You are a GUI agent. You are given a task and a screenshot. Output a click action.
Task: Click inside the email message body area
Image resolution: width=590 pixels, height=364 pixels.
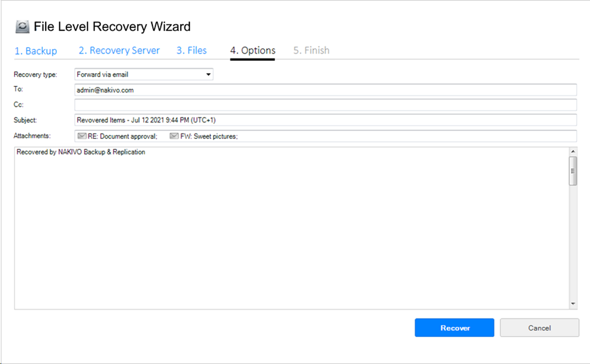click(289, 228)
